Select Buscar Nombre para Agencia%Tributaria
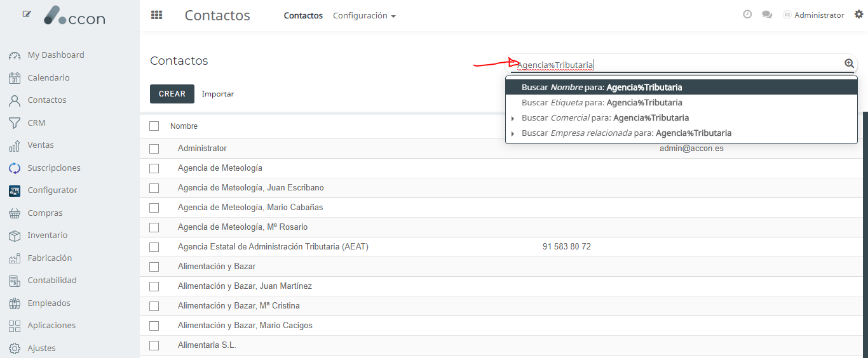868x358 pixels. pos(681,88)
